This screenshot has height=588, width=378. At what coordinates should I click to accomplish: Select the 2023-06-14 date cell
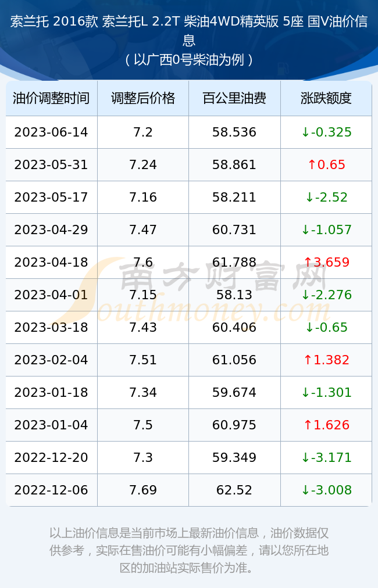click(x=51, y=132)
